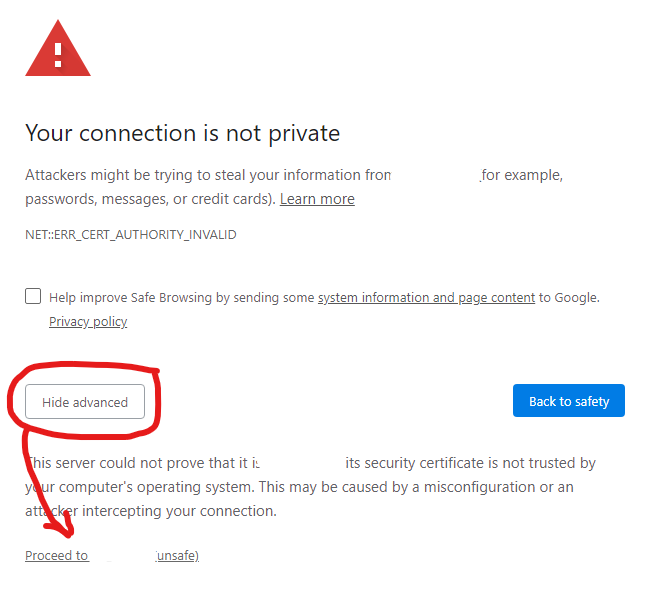The image size is (648, 612).
Task: Open the Learn more link
Action: tap(317, 199)
